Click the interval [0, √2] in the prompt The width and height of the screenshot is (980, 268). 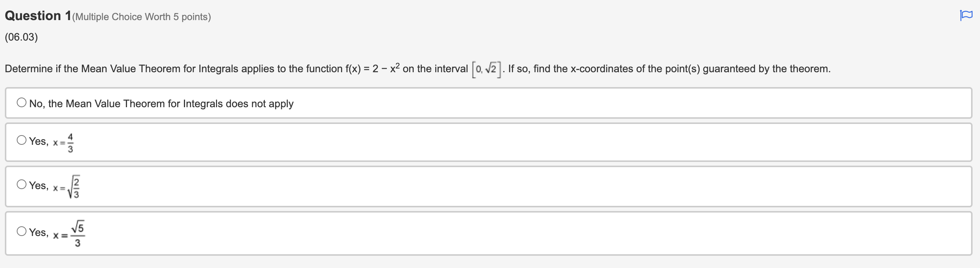(x=486, y=69)
